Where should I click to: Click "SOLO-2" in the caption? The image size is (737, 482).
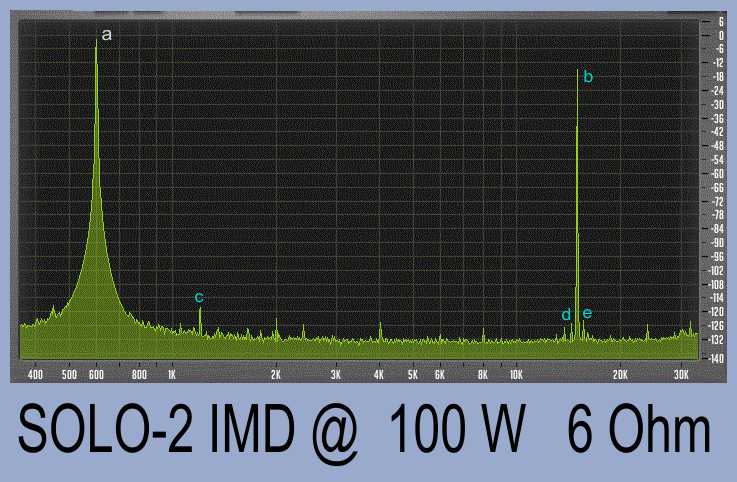(x=105, y=429)
